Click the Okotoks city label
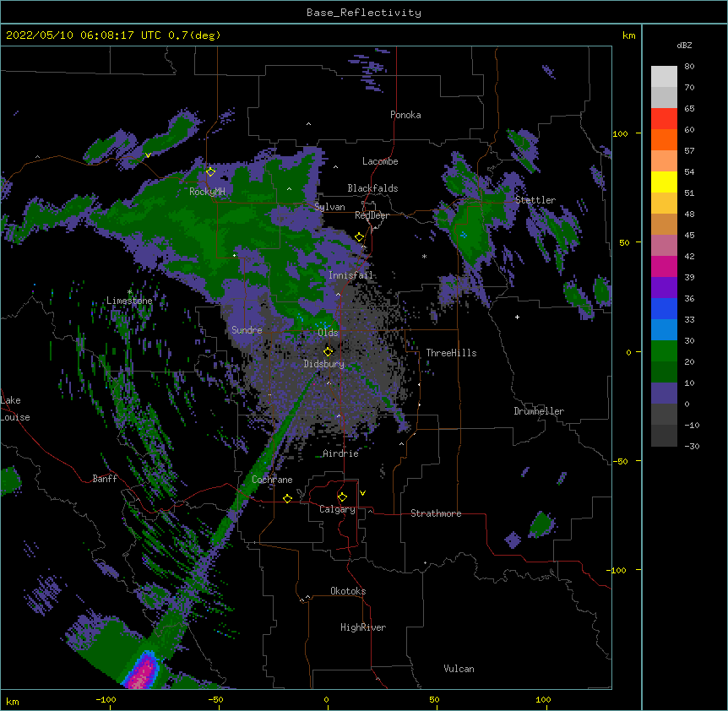The image size is (728, 711). click(x=348, y=591)
